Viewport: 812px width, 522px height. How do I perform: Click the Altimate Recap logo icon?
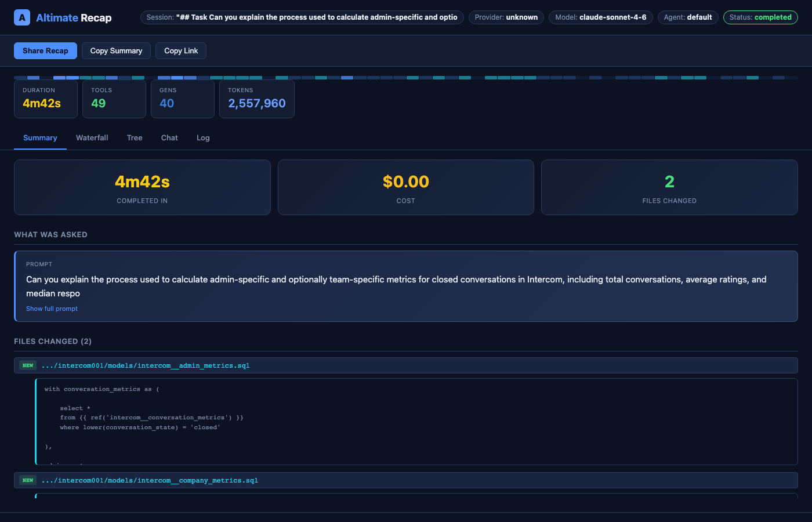coord(21,17)
